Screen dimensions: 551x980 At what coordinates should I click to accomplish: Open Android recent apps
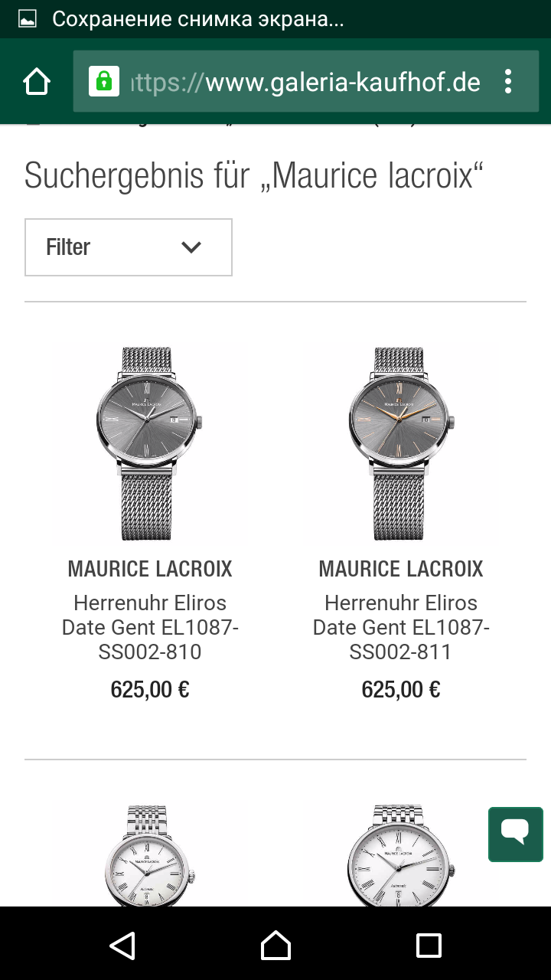pos(429,946)
